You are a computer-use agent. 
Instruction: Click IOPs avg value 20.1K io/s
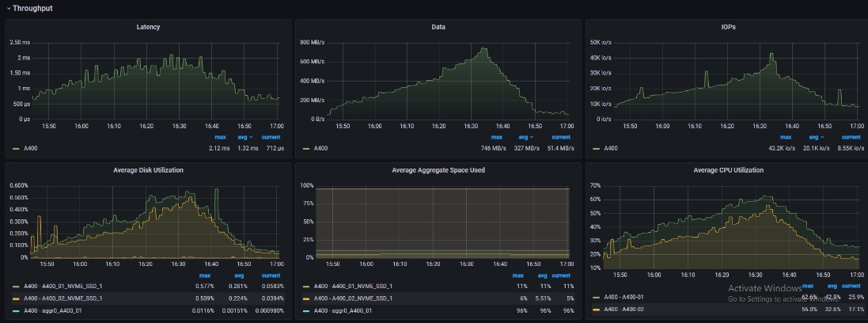(817, 149)
